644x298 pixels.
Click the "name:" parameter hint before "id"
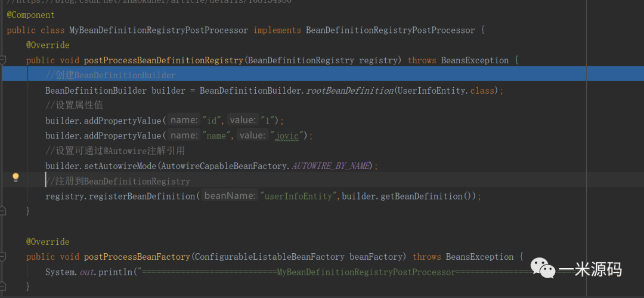coord(184,120)
